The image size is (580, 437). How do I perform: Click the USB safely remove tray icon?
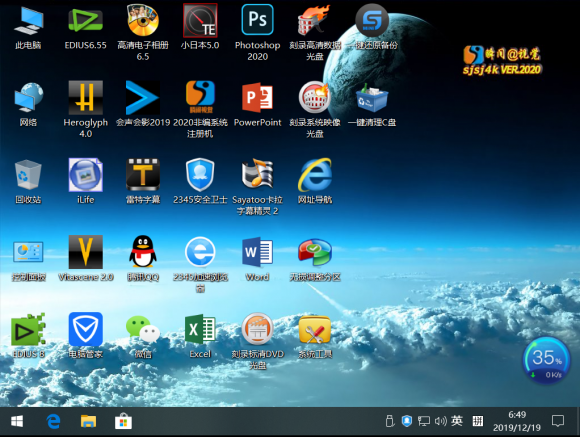tap(389, 421)
